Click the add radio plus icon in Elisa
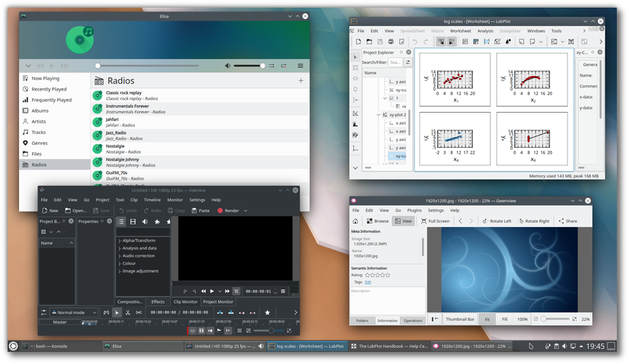The image size is (629, 364). tap(301, 81)
